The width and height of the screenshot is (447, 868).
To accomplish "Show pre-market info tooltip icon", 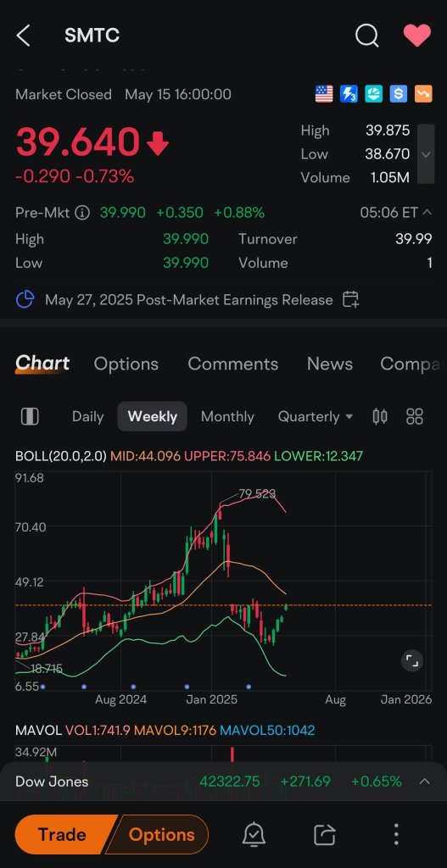I will (82, 213).
